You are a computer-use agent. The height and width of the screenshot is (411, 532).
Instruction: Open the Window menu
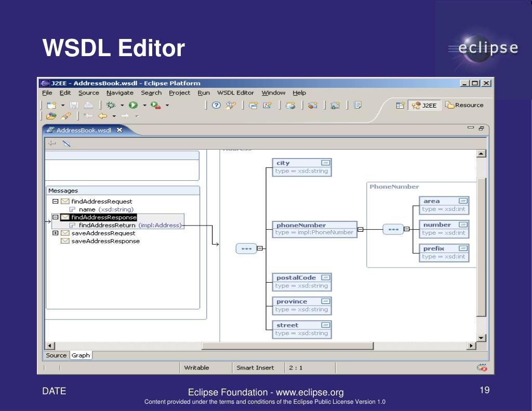pyautogui.click(x=273, y=92)
